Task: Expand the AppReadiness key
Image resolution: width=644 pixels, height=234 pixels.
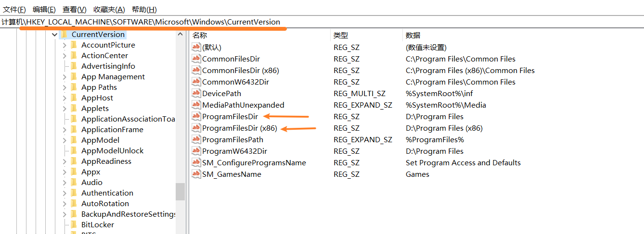Action: click(64, 161)
